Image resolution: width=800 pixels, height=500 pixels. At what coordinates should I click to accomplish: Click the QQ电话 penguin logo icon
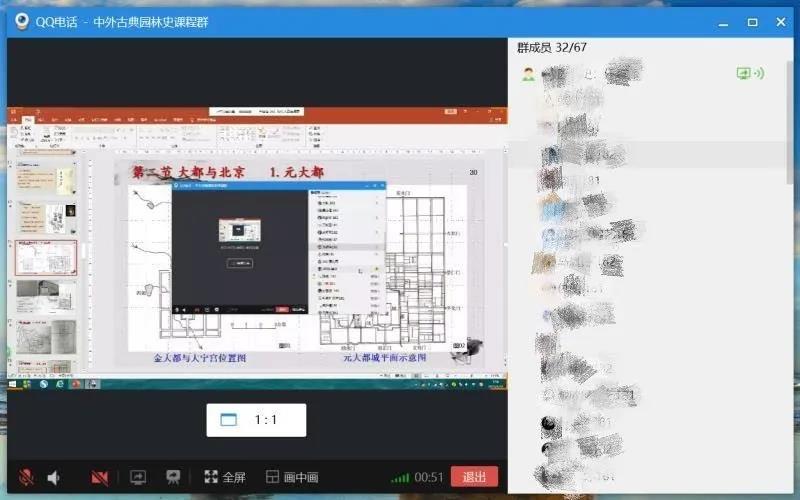pos(21,21)
